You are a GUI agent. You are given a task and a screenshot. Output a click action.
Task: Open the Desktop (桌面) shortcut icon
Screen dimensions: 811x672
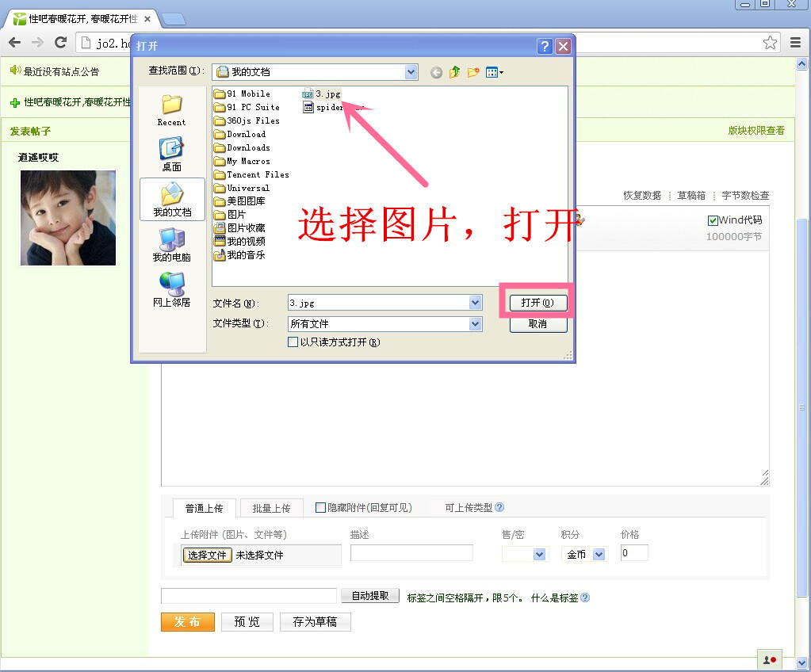point(171,149)
